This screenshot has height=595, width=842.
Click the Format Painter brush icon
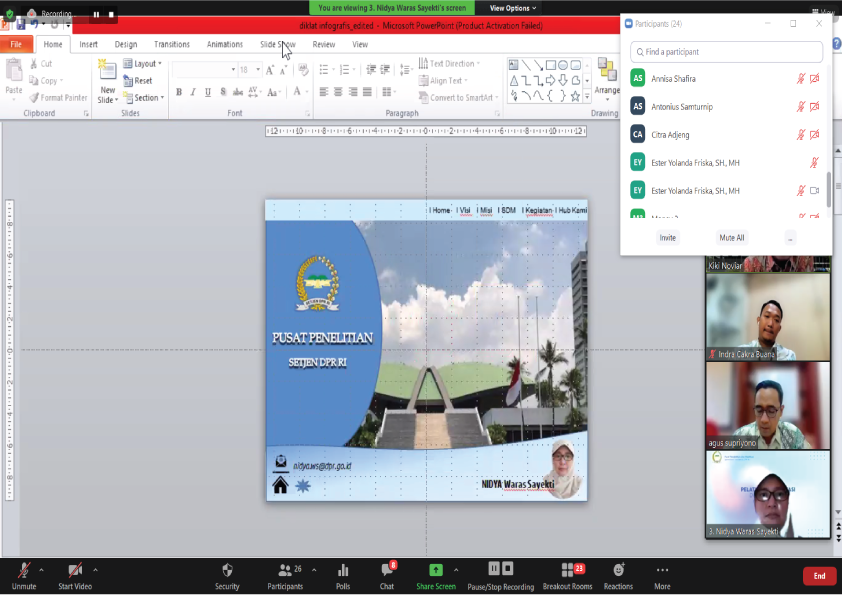(34, 98)
